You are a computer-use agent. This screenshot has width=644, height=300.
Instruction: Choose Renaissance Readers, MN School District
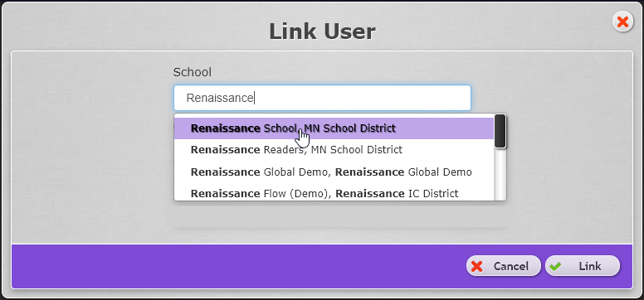point(334,150)
